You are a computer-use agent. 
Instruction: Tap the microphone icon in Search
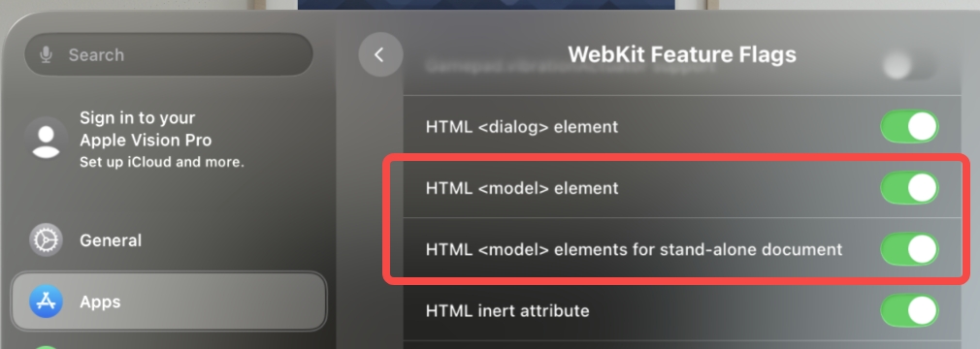(46, 55)
